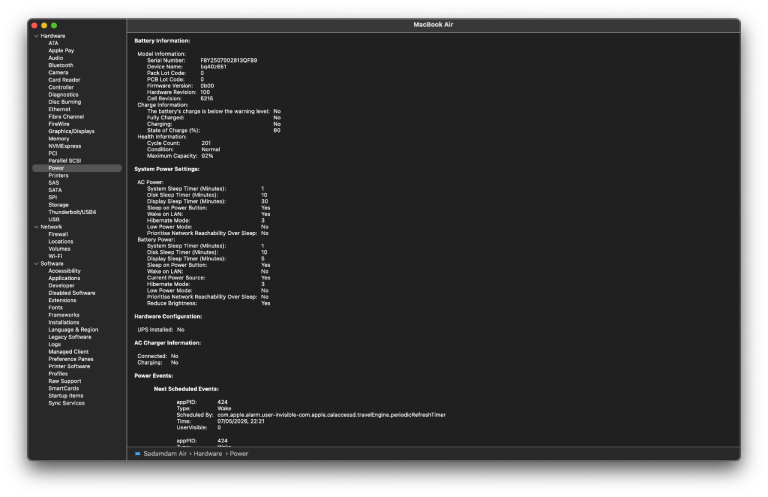This screenshot has width=768, height=497.
Task: Click Sadamdam Air in the path bar
Action: (165, 454)
